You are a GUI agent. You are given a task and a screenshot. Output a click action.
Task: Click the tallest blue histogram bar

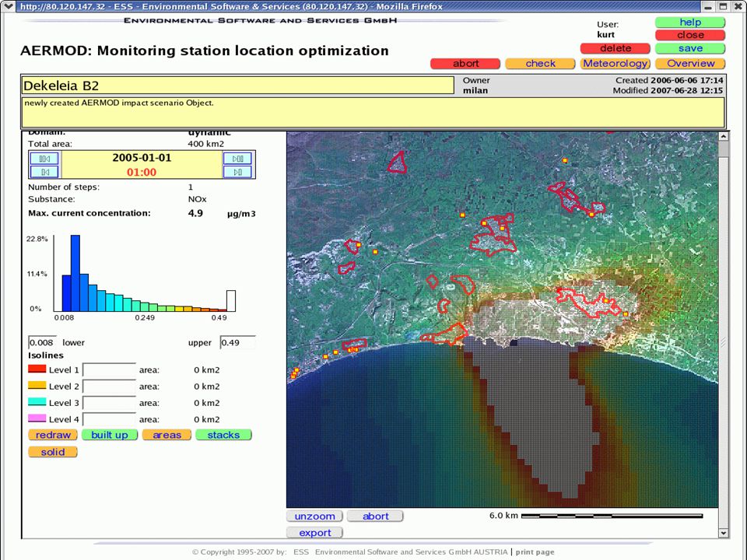click(x=75, y=273)
